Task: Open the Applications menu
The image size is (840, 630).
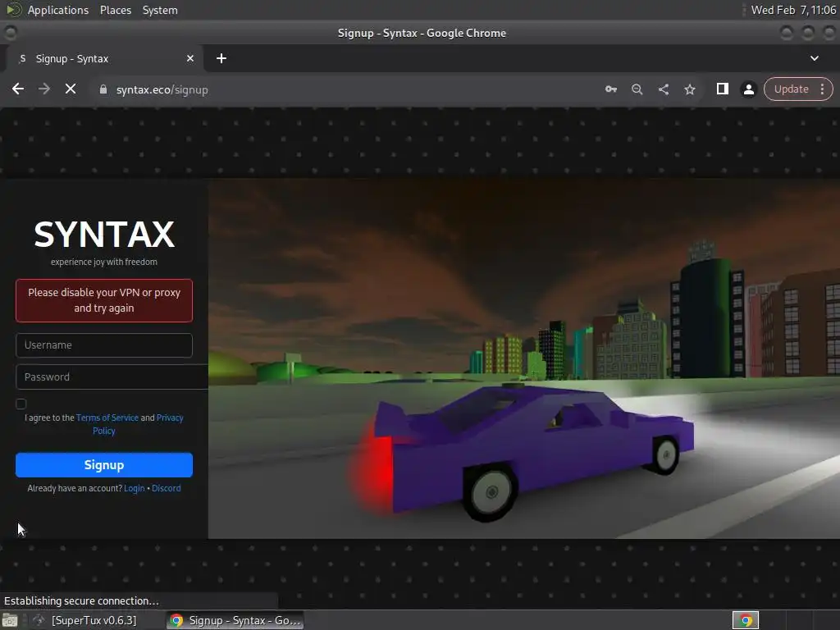Action: [58, 10]
